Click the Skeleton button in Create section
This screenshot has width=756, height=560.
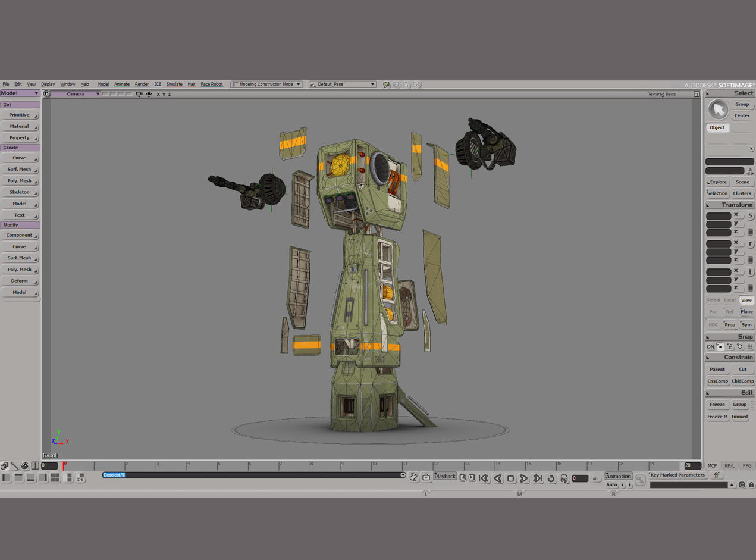[x=20, y=192]
